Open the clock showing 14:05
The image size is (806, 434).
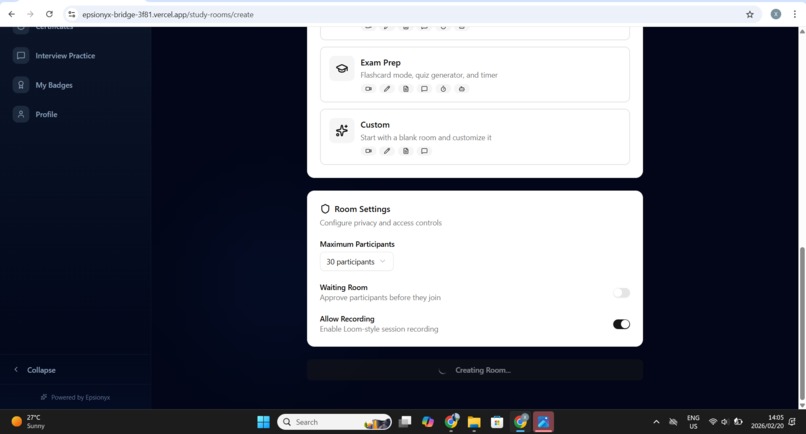pyautogui.click(x=767, y=422)
